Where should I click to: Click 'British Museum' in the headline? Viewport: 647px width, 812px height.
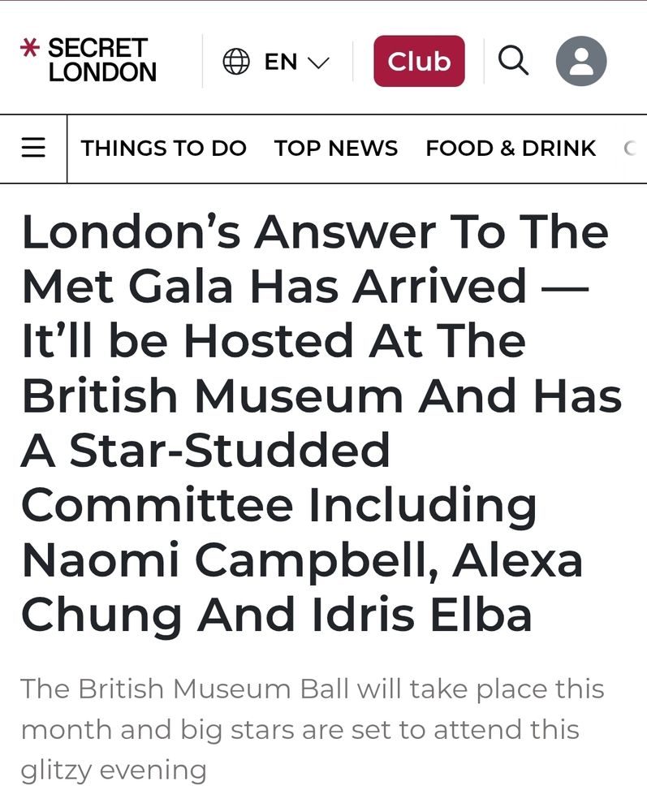pyautogui.click(x=212, y=396)
